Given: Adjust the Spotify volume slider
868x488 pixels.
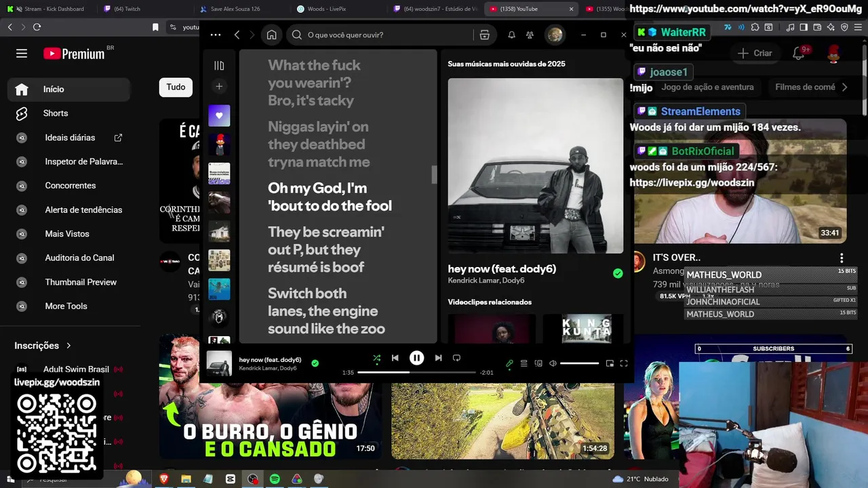Looking at the screenshot, I should pyautogui.click(x=579, y=364).
